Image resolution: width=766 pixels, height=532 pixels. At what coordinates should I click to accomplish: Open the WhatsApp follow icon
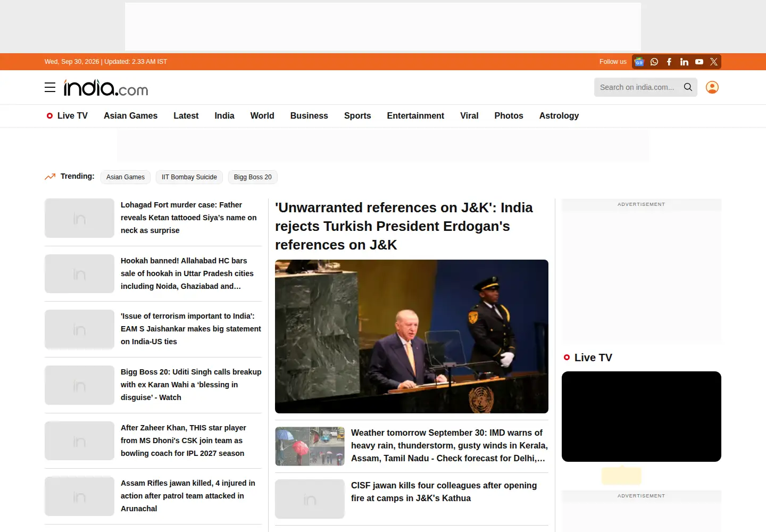click(x=654, y=62)
